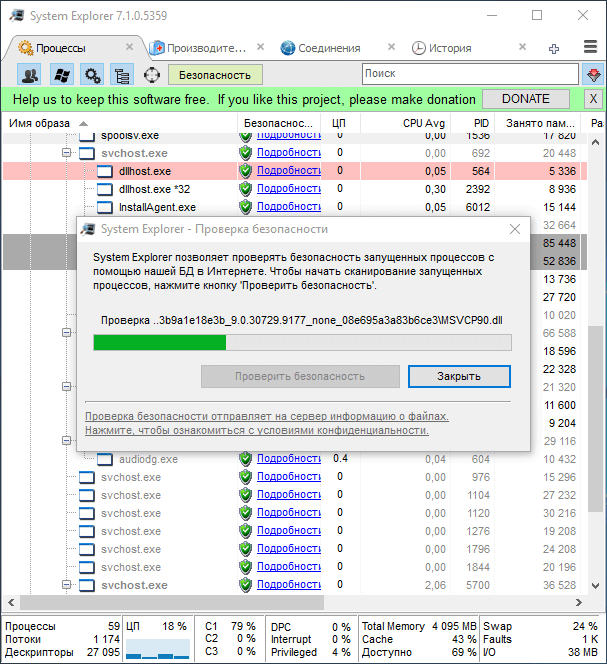Click security shield for PID 5700 svchost
Image resolution: width=607 pixels, height=664 pixels.
[245, 585]
